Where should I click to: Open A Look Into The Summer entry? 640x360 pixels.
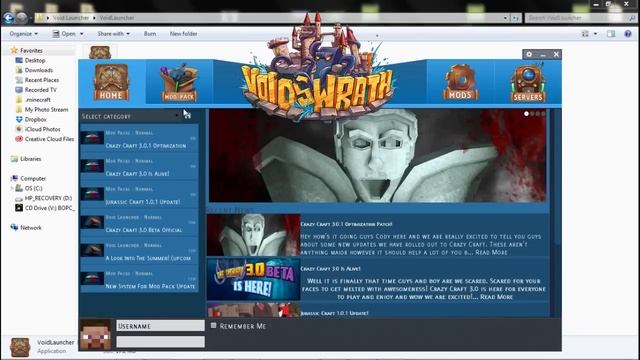tap(139, 251)
